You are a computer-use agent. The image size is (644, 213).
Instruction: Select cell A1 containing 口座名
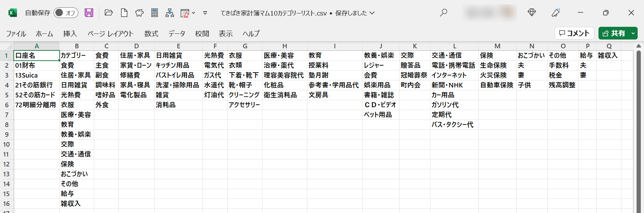37,56
